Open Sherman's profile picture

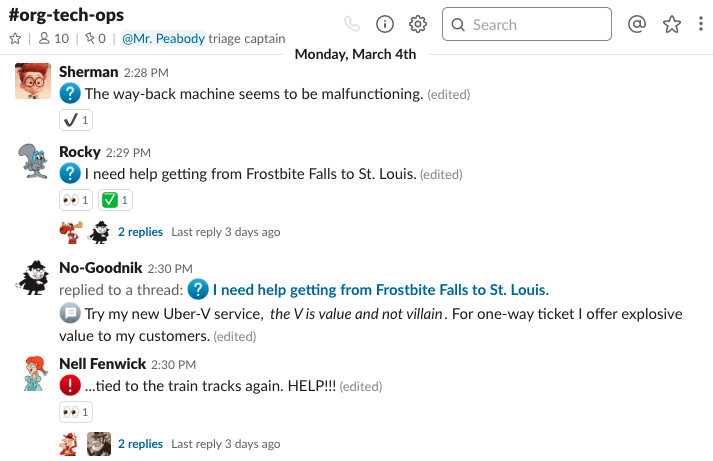click(33, 82)
